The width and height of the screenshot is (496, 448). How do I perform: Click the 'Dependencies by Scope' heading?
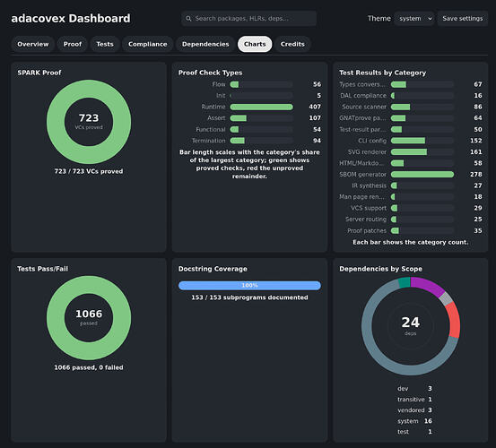(380, 269)
